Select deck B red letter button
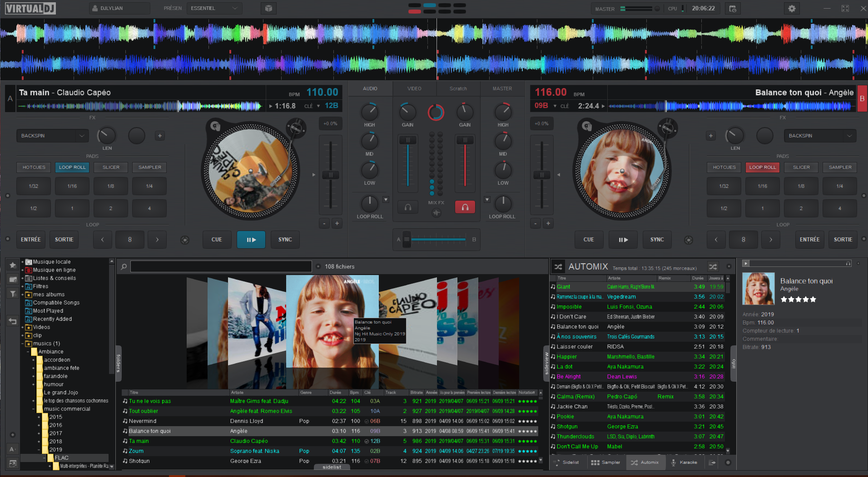The height and width of the screenshot is (477, 868). (862, 98)
